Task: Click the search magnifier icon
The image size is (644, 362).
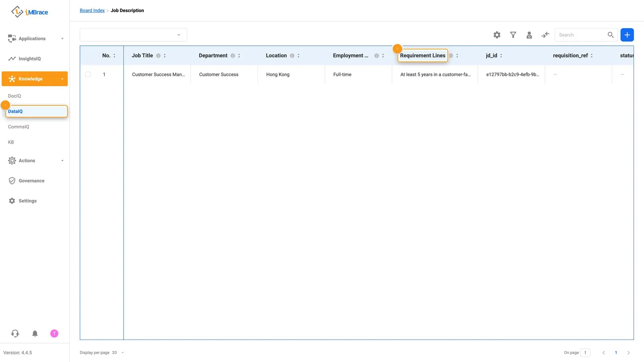Action: point(611,35)
